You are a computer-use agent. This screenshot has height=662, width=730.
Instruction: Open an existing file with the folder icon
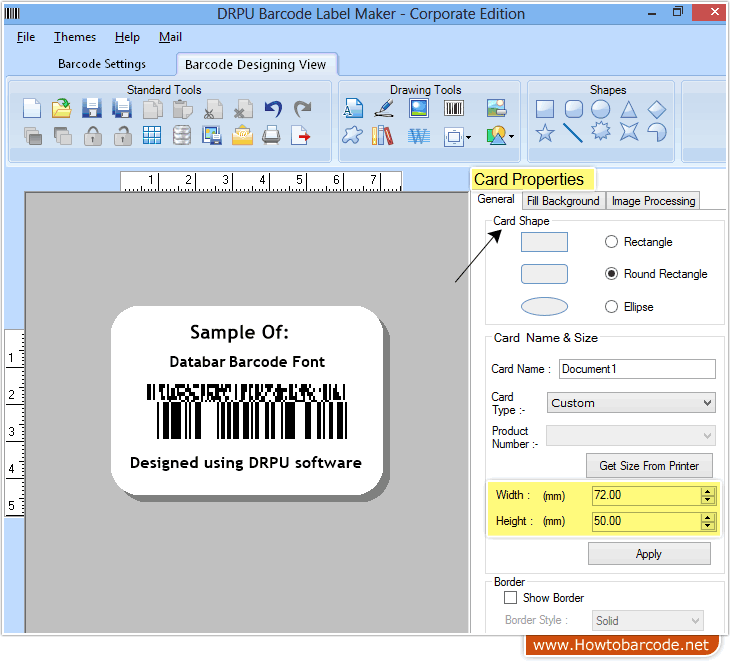click(61, 108)
